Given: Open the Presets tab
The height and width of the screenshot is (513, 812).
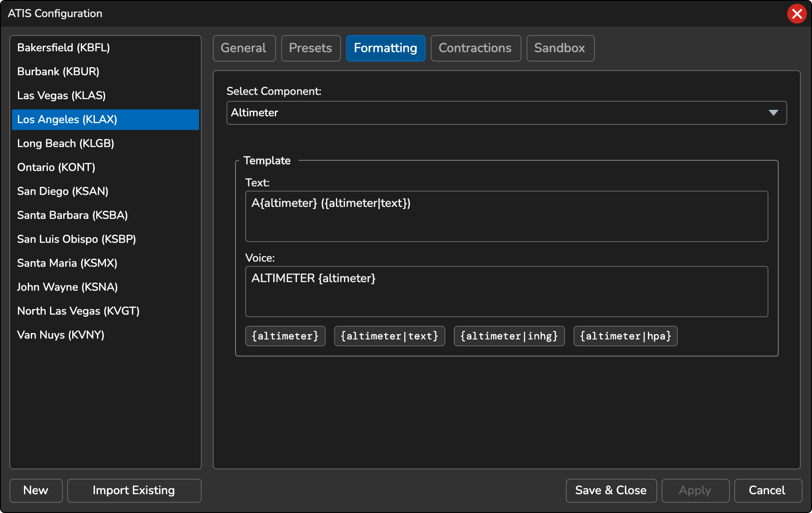Looking at the screenshot, I should tap(311, 48).
